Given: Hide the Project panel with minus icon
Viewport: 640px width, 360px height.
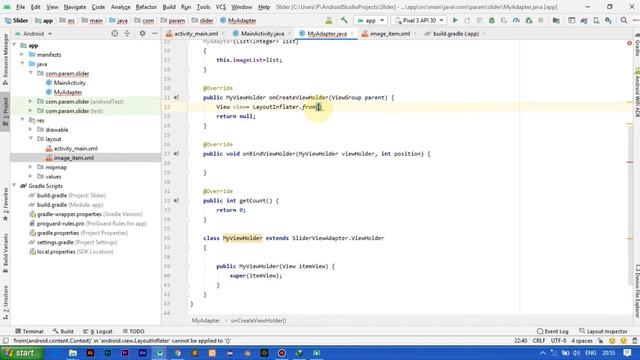Looking at the screenshot, I should (x=155, y=33).
